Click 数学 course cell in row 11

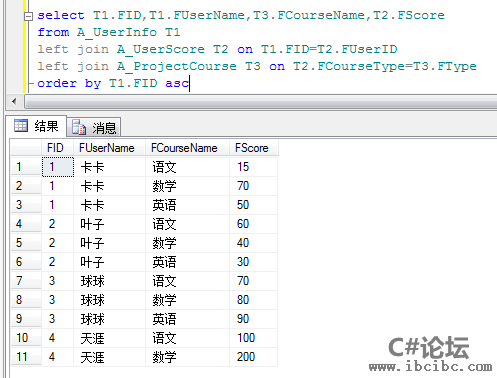click(187, 357)
